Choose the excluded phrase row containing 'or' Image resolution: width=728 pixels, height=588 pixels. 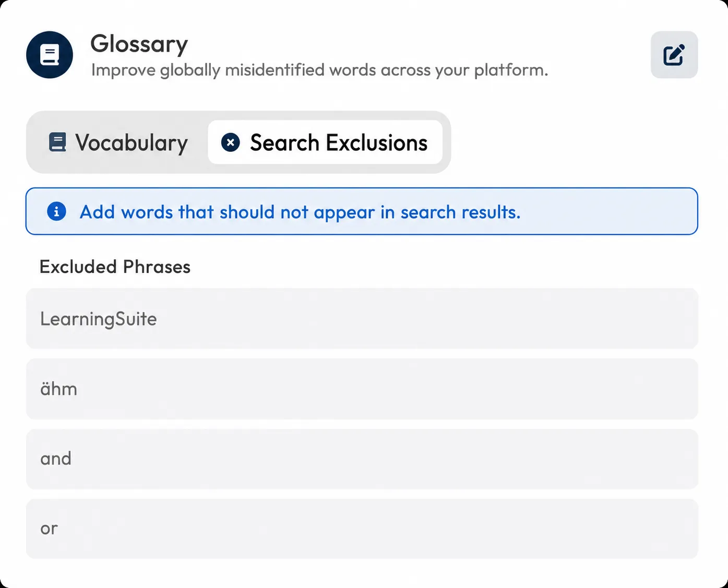tap(362, 529)
